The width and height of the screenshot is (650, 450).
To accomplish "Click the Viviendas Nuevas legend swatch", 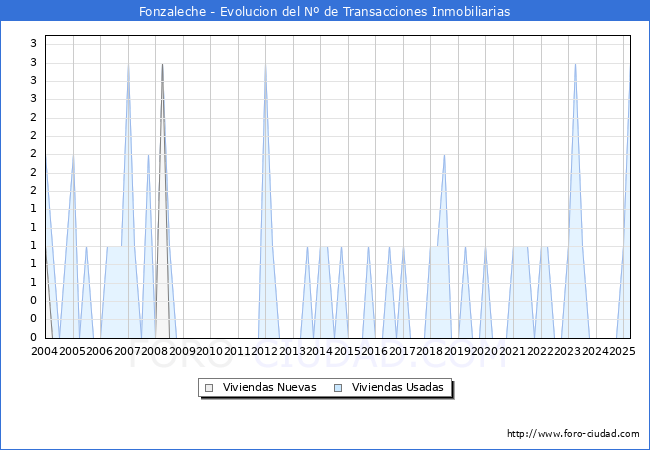I will [x=209, y=388].
